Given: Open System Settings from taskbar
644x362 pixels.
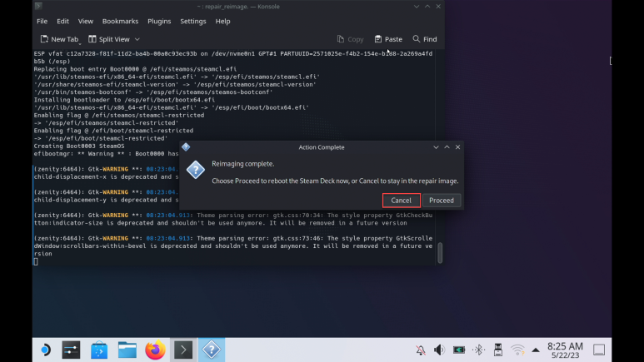Looking at the screenshot, I should click(x=71, y=350).
